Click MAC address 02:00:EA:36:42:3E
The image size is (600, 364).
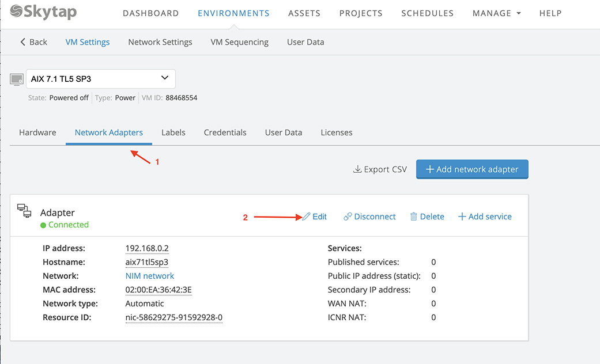pyautogui.click(x=159, y=290)
